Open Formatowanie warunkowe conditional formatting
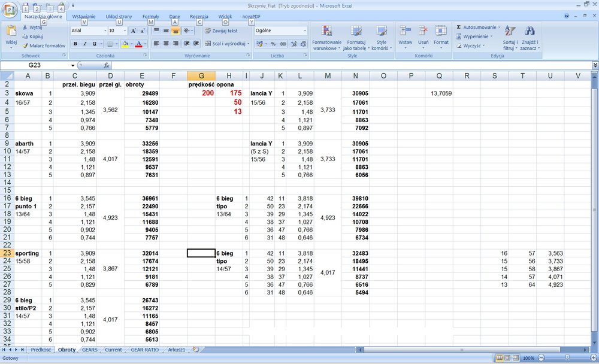Screen dimensions: 599x364 326,38
